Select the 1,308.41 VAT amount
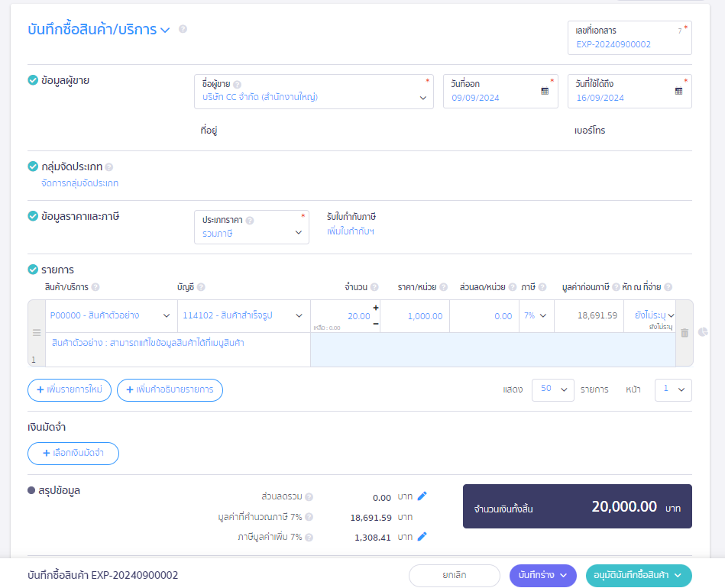This screenshot has width=725, height=588. pos(373,538)
